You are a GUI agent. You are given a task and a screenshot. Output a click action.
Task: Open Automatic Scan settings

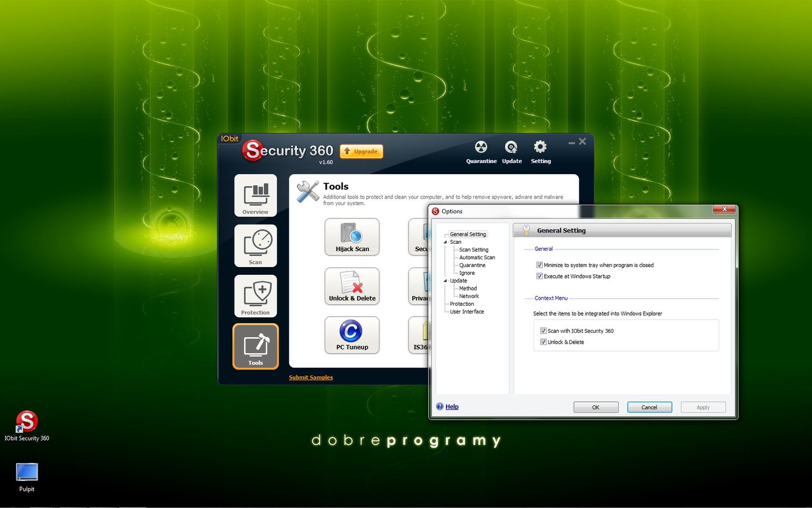pos(477,257)
